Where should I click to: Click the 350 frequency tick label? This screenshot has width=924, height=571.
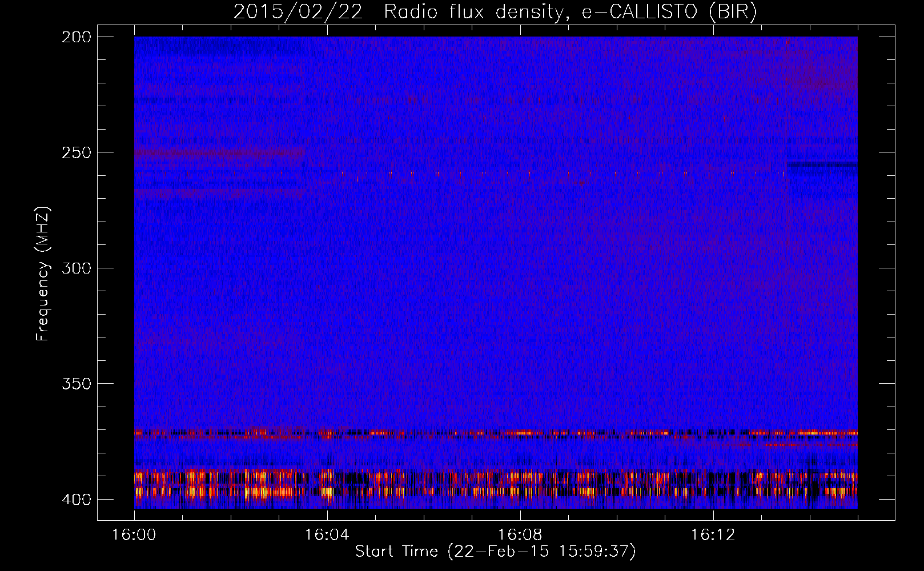coord(77,384)
